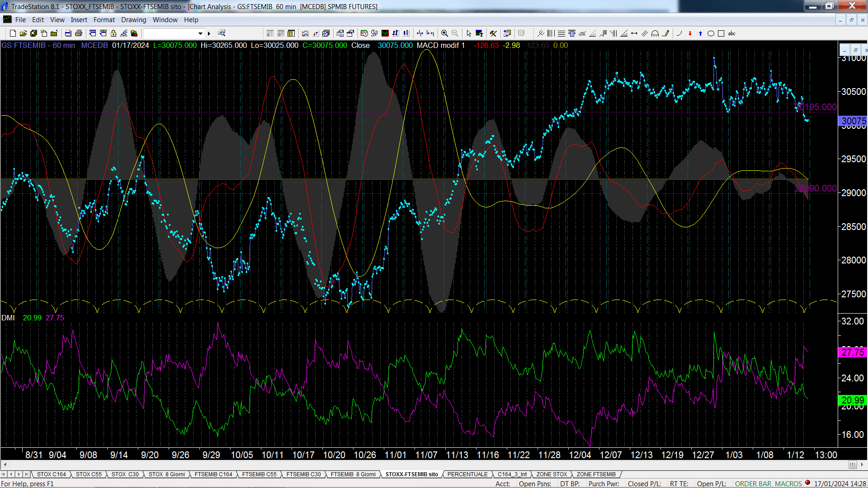
Task: Click ORDER BAR in the status bar
Action: (x=753, y=484)
